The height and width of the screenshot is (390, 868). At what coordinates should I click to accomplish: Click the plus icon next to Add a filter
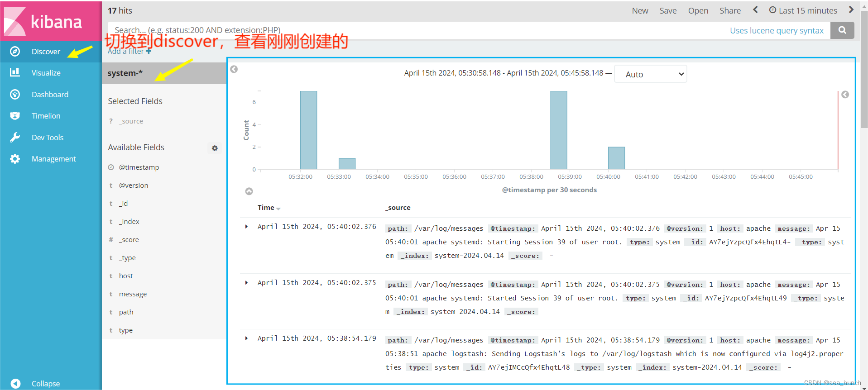coord(149,51)
